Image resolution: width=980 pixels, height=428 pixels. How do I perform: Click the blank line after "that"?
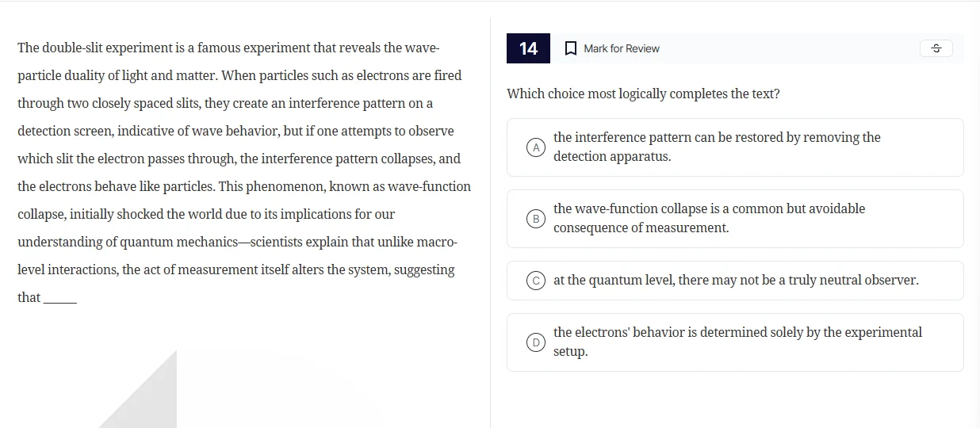(60, 300)
